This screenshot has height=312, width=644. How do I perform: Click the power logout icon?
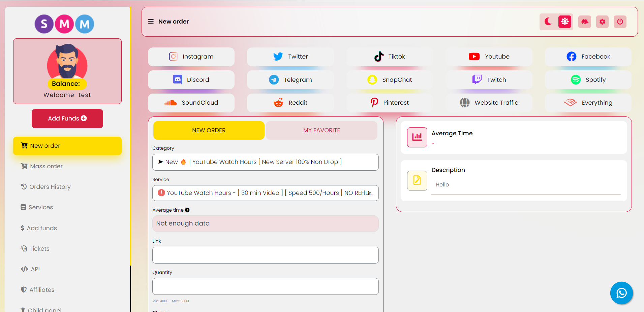tap(620, 22)
